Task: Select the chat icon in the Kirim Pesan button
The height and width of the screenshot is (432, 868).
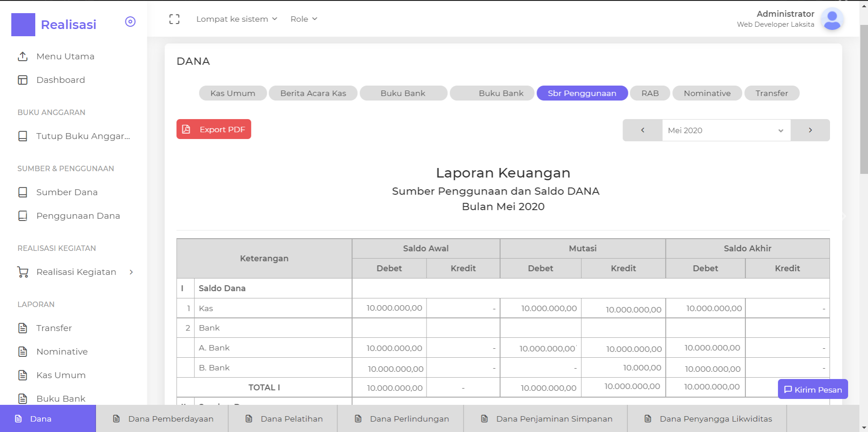Action: [x=788, y=389]
